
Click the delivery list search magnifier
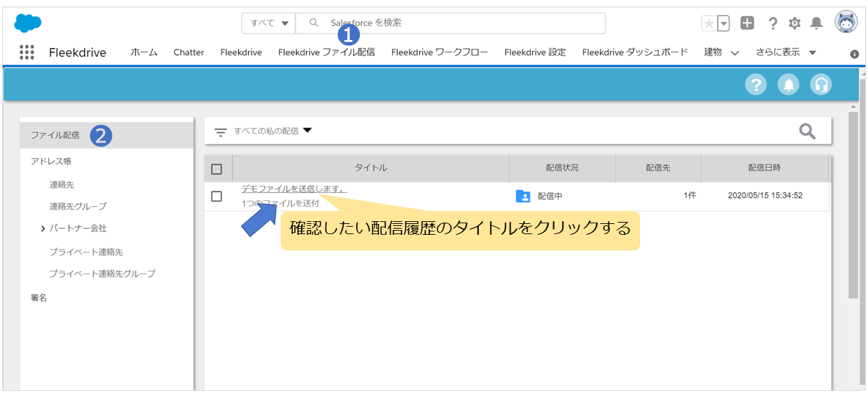pos(807,131)
